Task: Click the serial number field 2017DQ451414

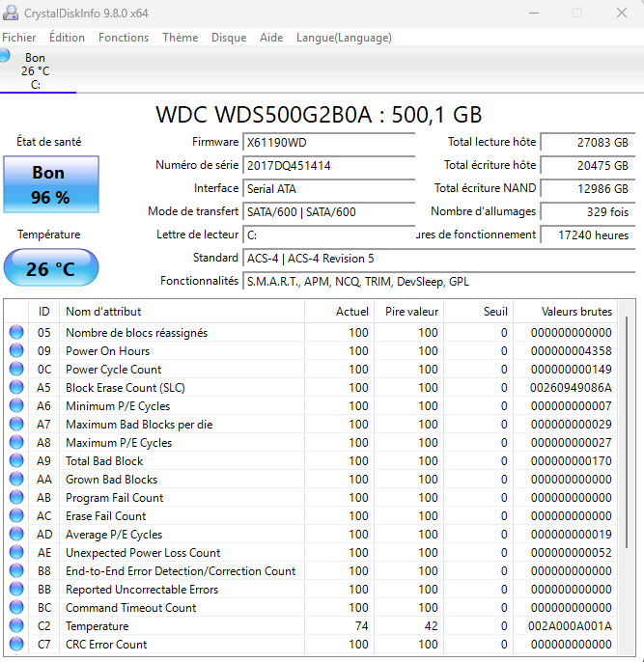Action: tap(329, 166)
